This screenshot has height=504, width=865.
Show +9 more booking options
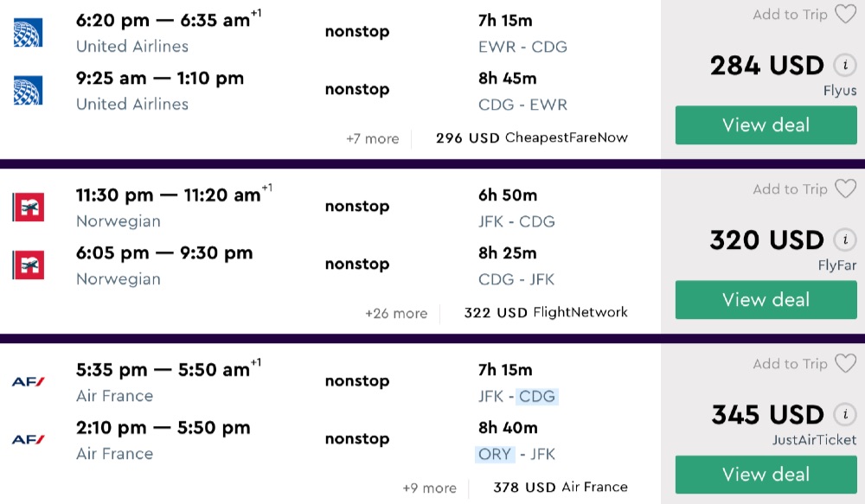(x=429, y=488)
